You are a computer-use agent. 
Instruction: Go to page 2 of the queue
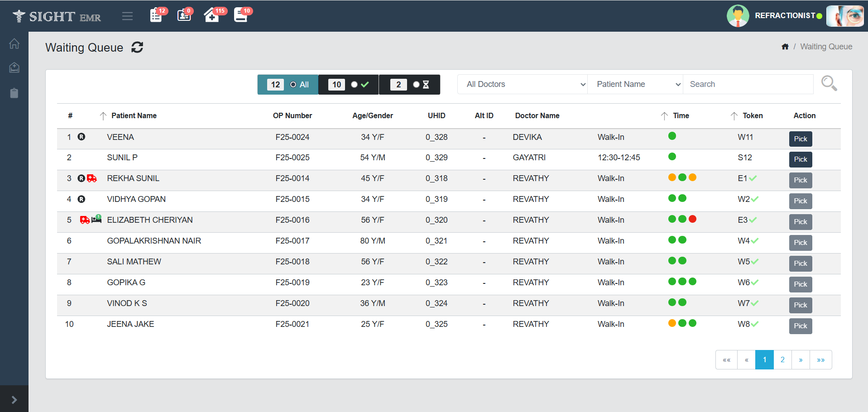pyautogui.click(x=782, y=360)
